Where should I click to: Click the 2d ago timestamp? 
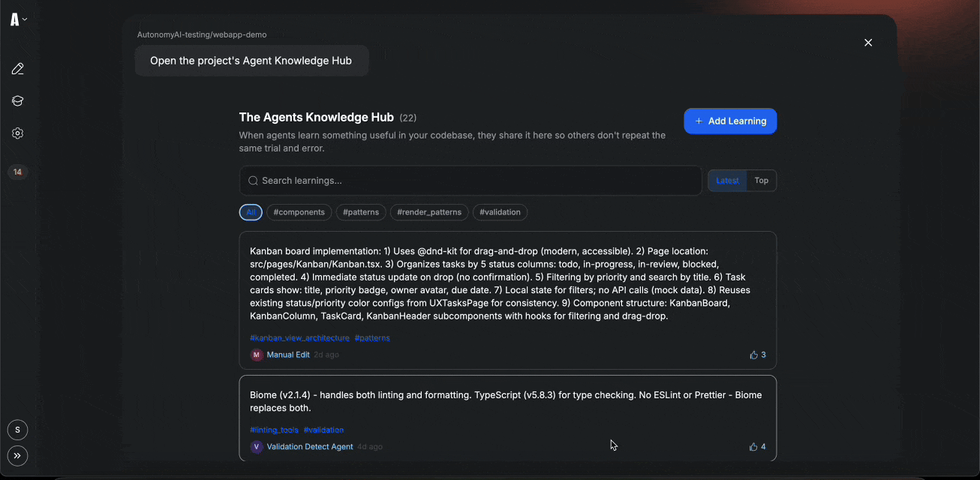click(326, 355)
